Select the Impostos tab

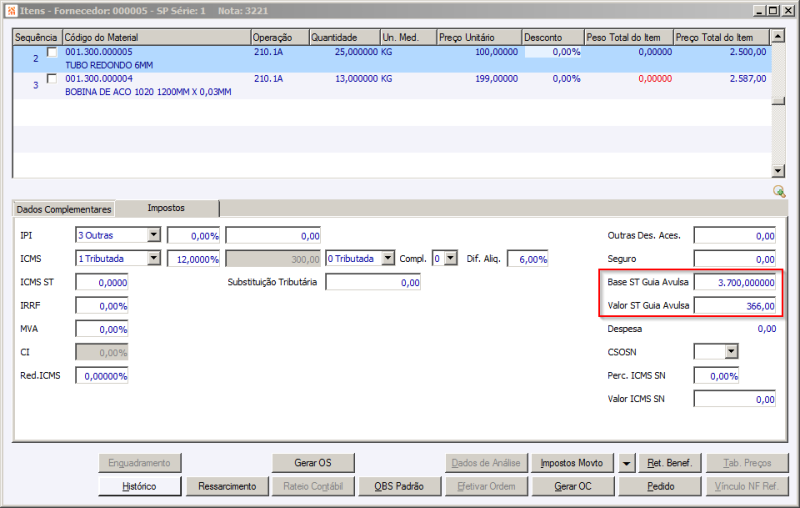[x=166, y=208]
